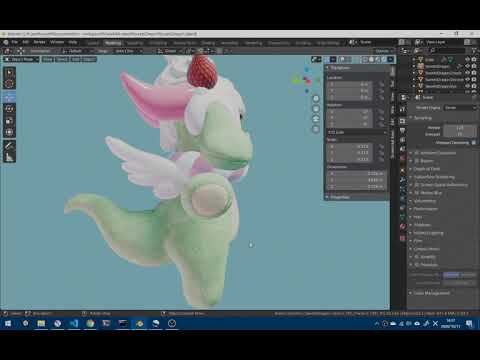Screen dimensions: 480x360
Task: Open the Help menu
Action: tap(73, 42)
